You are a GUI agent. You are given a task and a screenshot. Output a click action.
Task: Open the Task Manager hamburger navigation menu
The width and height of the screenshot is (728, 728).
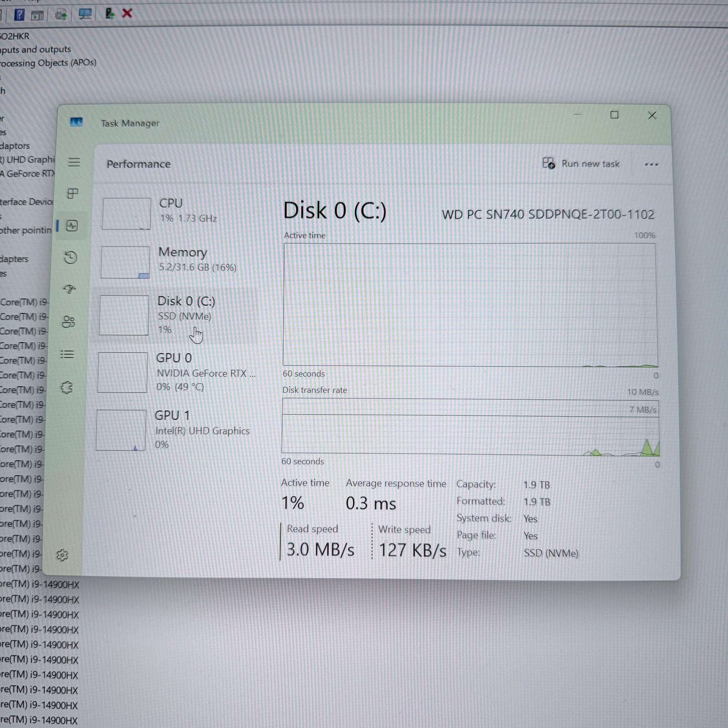[74, 162]
